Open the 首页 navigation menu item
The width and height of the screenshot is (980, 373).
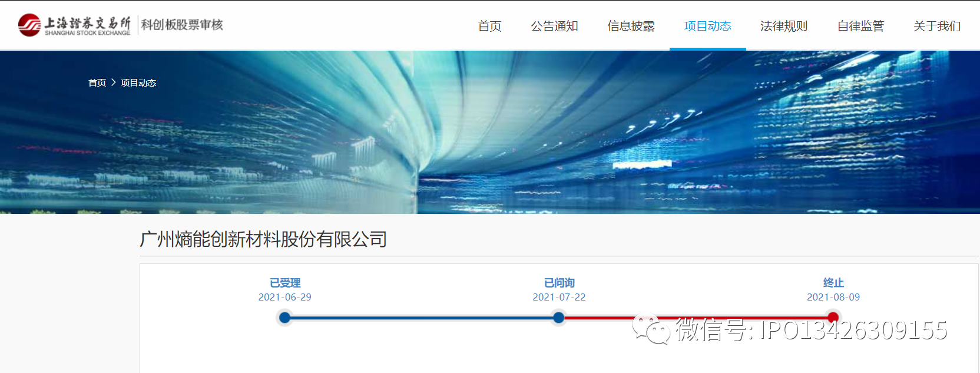tap(489, 26)
